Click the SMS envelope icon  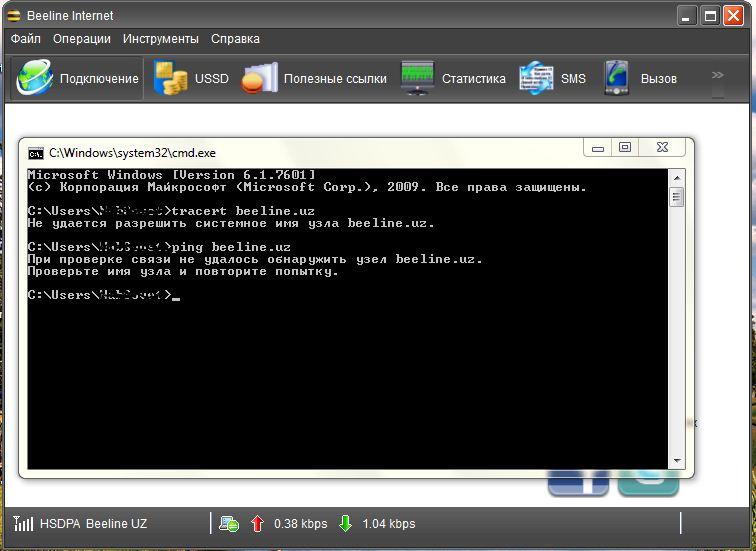coord(536,78)
